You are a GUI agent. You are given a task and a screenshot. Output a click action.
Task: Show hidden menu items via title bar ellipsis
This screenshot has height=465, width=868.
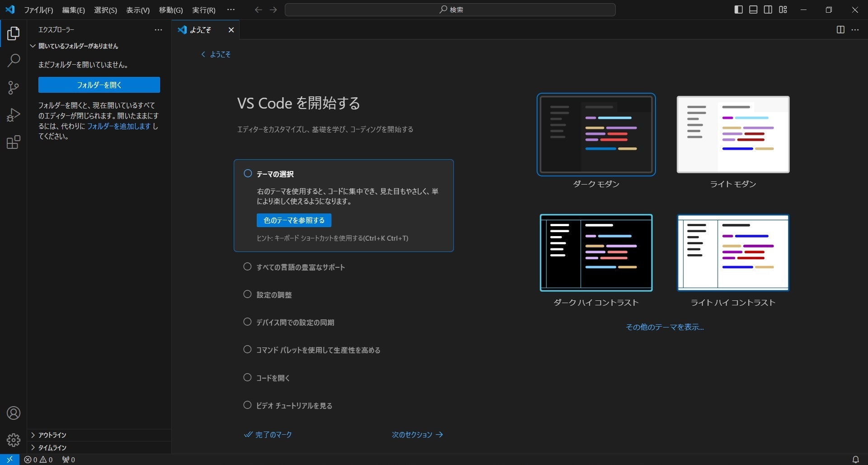tap(231, 9)
